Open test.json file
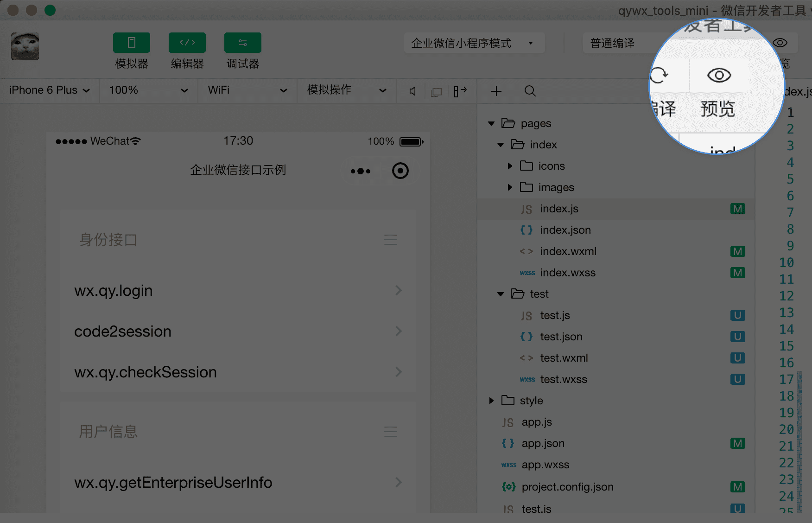This screenshot has width=812, height=523. click(615, 337)
